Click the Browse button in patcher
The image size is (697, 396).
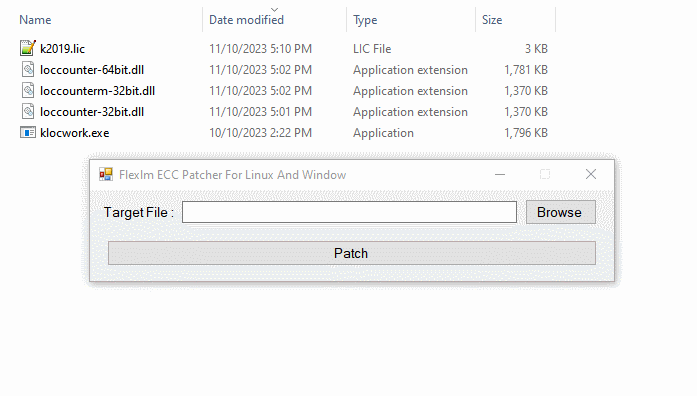(561, 212)
